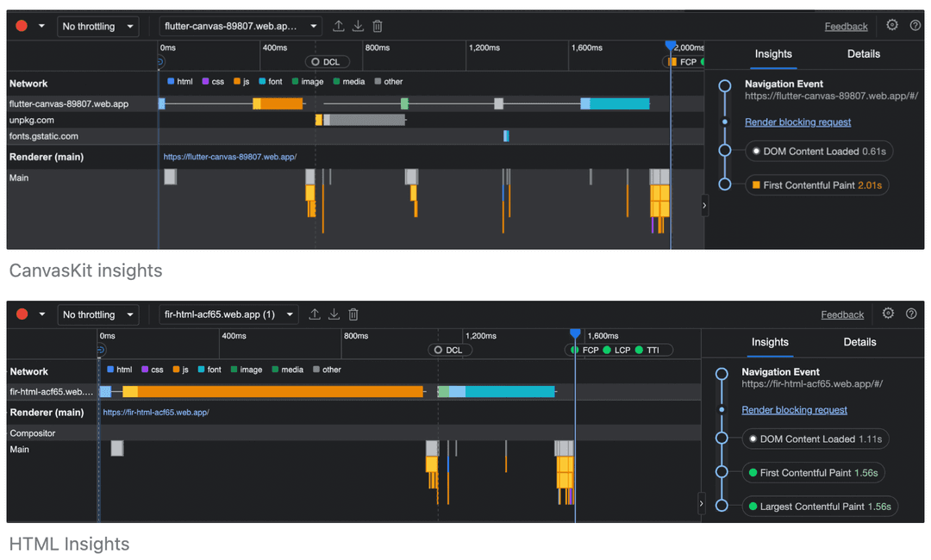Click the blue playhead marker on CanvasKit timeline

[x=671, y=46]
